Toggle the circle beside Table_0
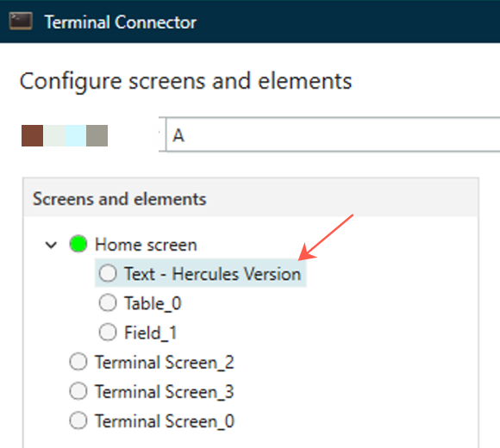The height and width of the screenshot is (448, 500). (108, 302)
